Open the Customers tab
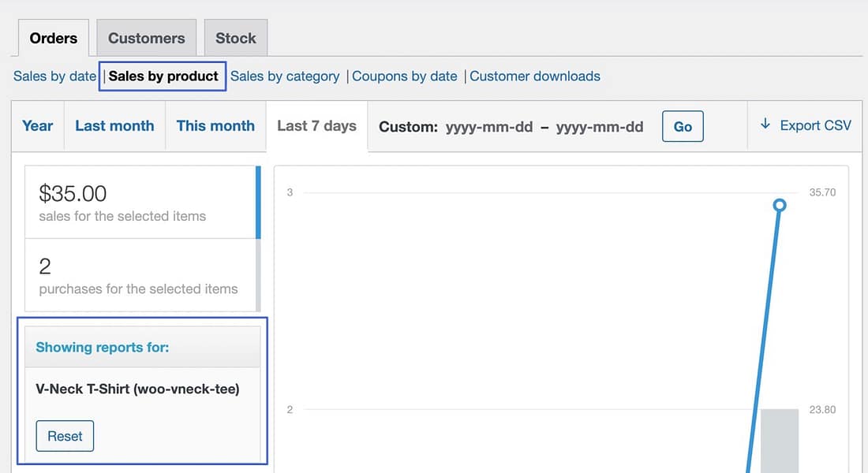 pyautogui.click(x=146, y=37)
